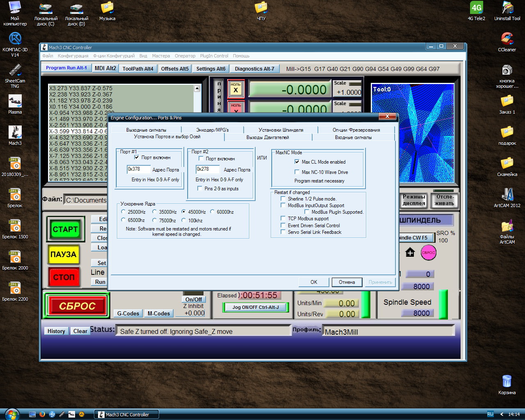Switch to Выходы Двигателей tab

click(267, 137)
